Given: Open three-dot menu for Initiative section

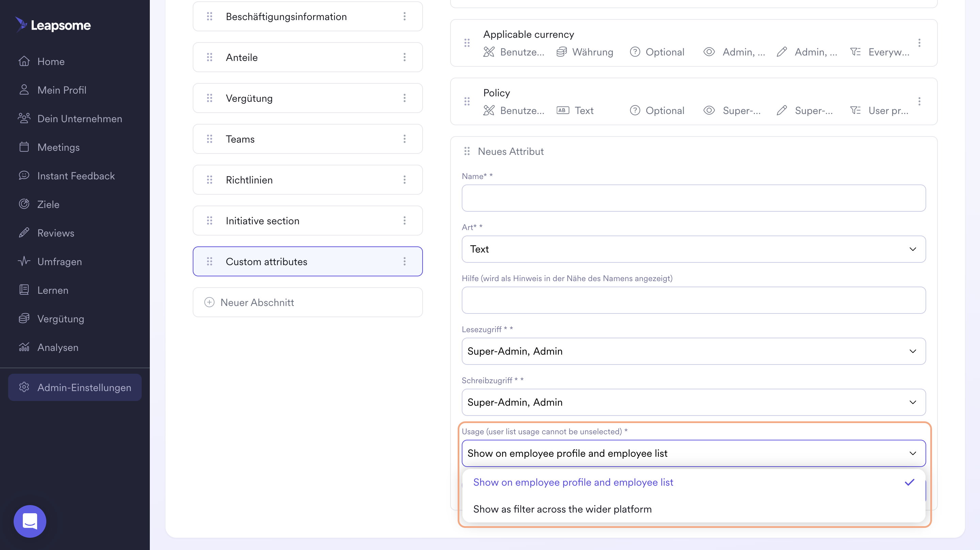Looking at the screenshot, I should click(x=405, y=221).
